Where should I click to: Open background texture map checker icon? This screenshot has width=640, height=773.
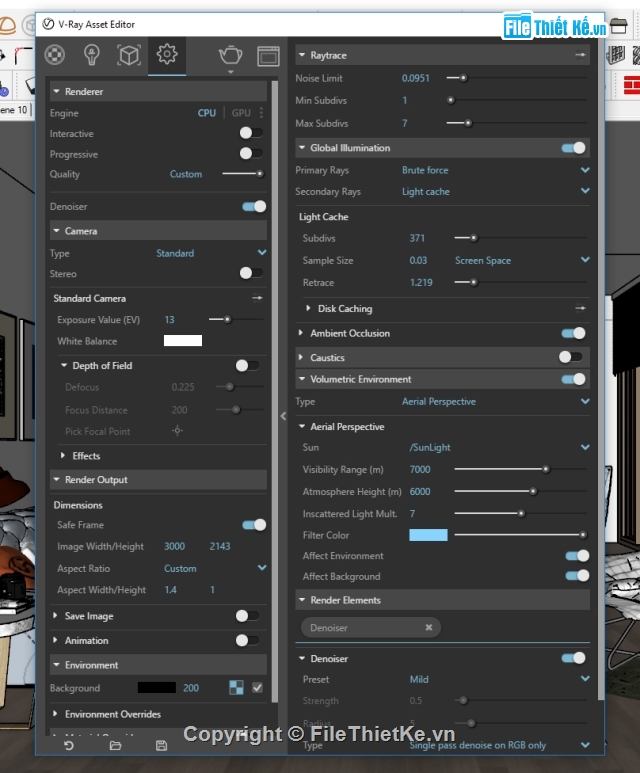(236, 687)
